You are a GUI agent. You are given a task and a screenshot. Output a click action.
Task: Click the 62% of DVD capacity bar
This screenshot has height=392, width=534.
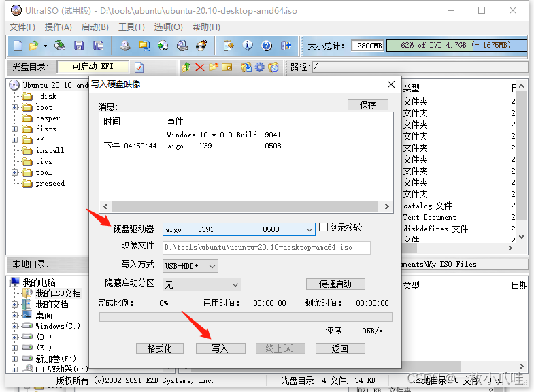[x=456, y=46]
